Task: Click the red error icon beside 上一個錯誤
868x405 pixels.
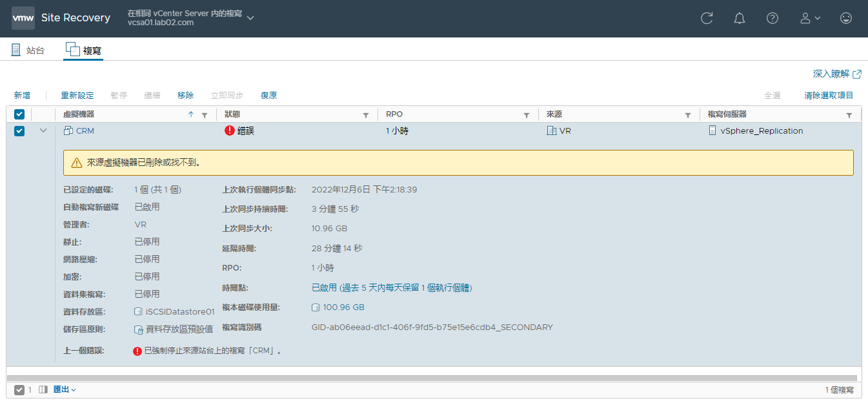Action: click(137, 351)
